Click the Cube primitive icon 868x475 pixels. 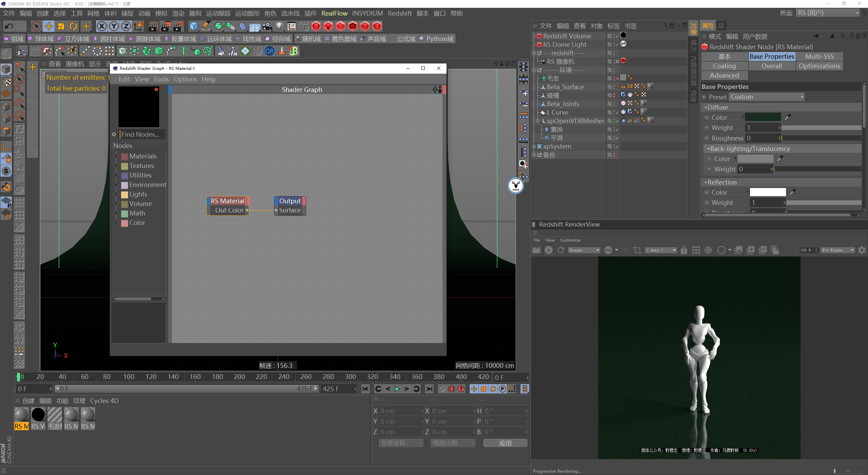[194, 26]
